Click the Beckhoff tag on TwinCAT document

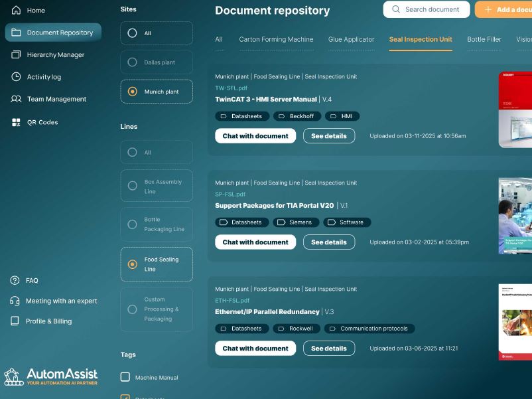coord(297,116)
